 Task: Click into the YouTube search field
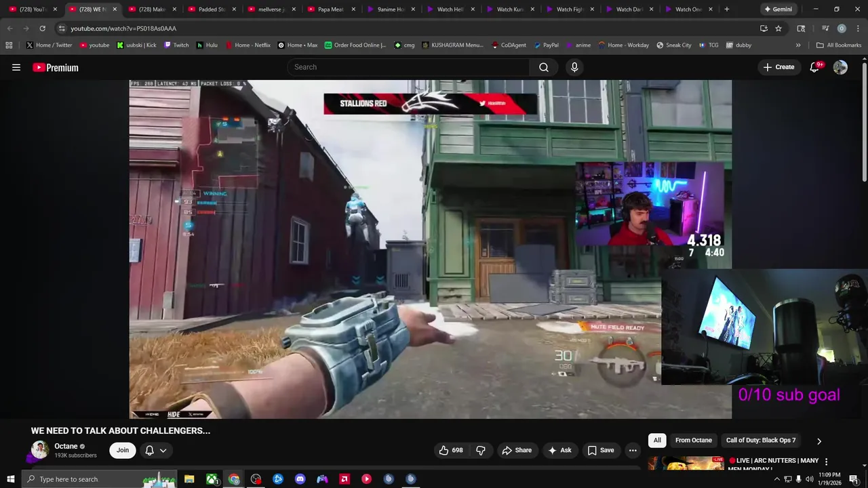tap(409, 67)
